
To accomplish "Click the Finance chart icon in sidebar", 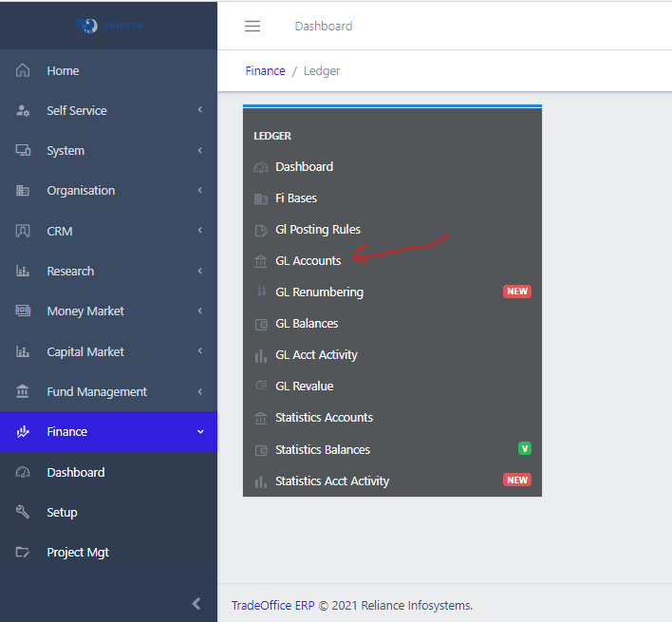I will pos(23,431).
